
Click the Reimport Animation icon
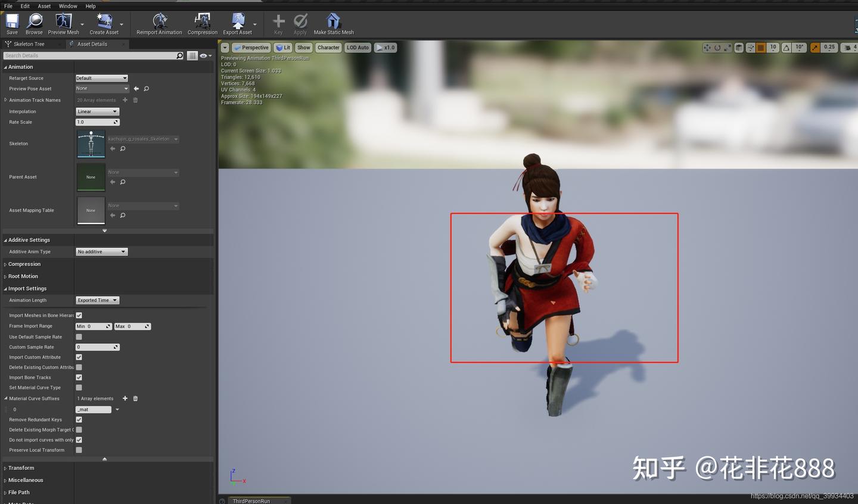pyautogui.click(x=159, y=23)
